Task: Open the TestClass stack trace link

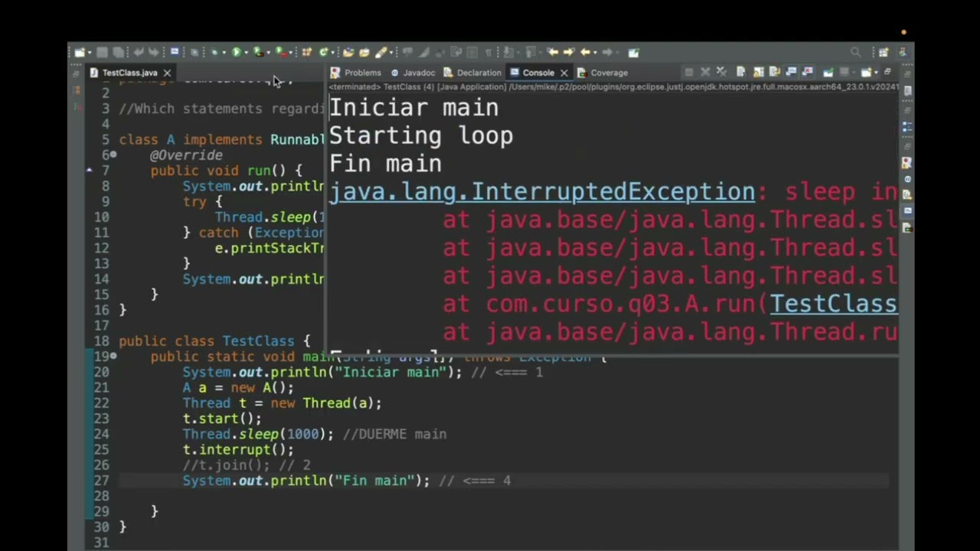Action: point(833,304)
